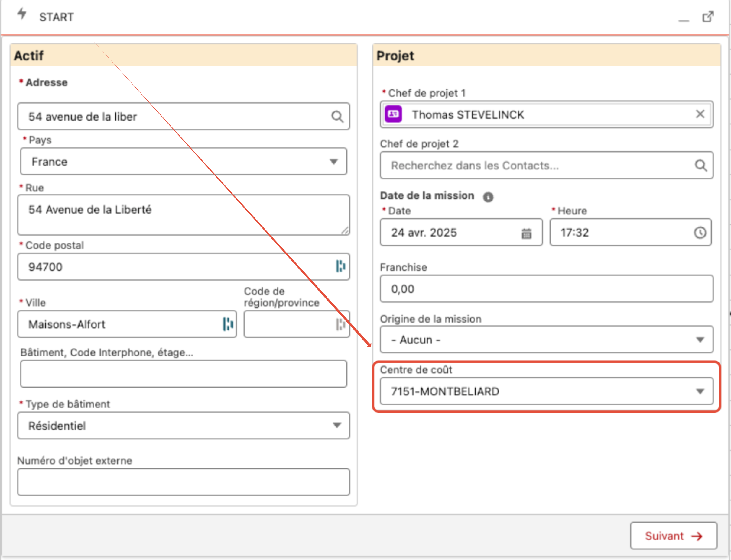Click the Actif section header

point(184,55)
